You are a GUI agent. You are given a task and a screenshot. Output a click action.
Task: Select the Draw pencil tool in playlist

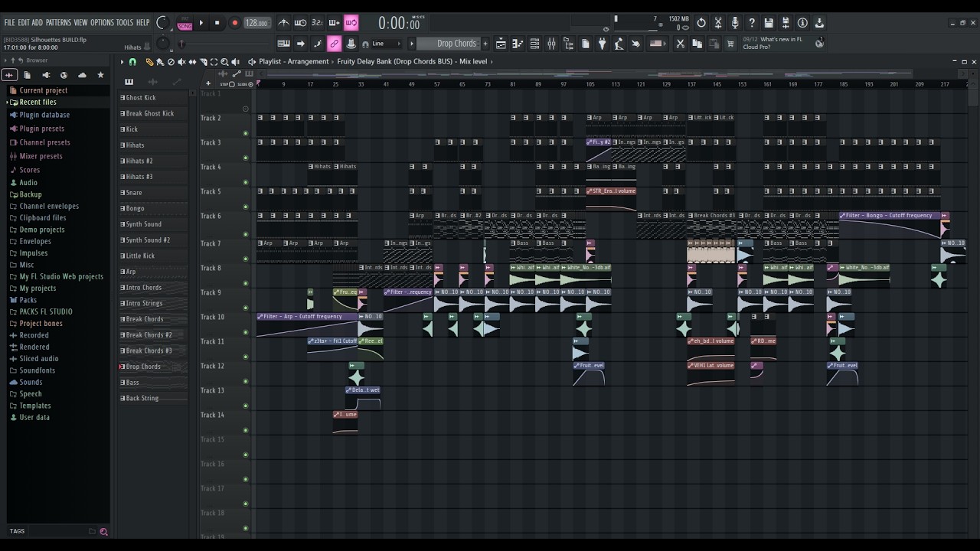pos(149,61)
